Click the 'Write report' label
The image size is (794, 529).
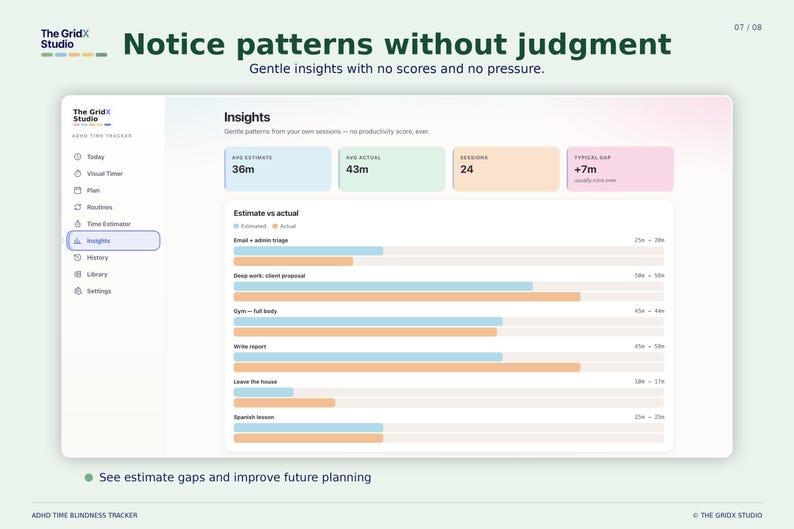click(x=250, y=347)
